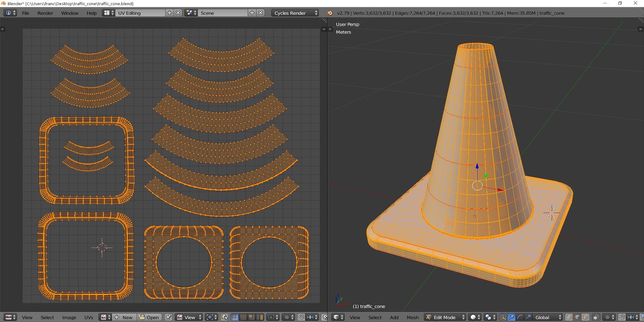Open the UV pivot point selector
Screen dimensions: 644x322
pos(211,317)
